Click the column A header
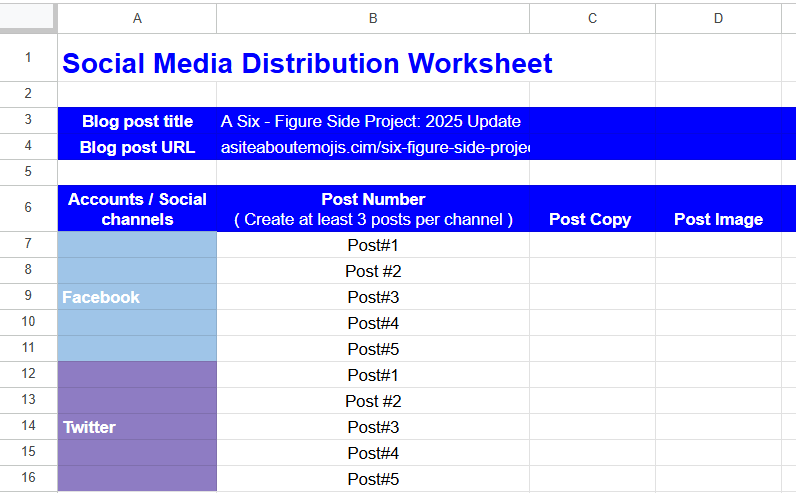Screen dimensions: 796x493 (137, 18)
